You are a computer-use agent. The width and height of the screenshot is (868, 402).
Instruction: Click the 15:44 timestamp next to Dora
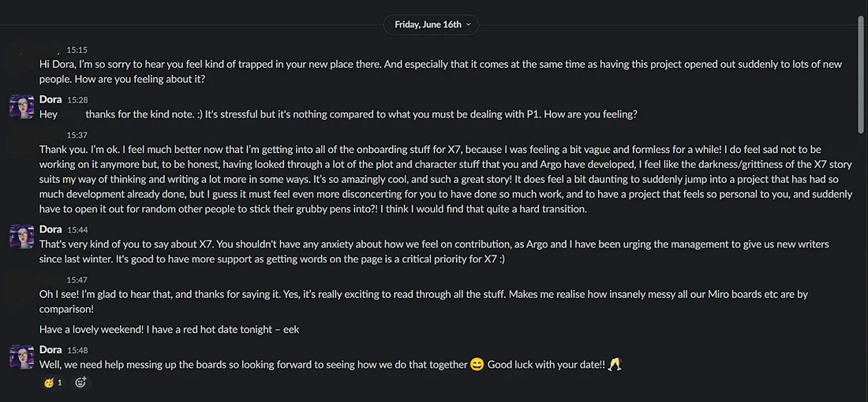point(77,229)
